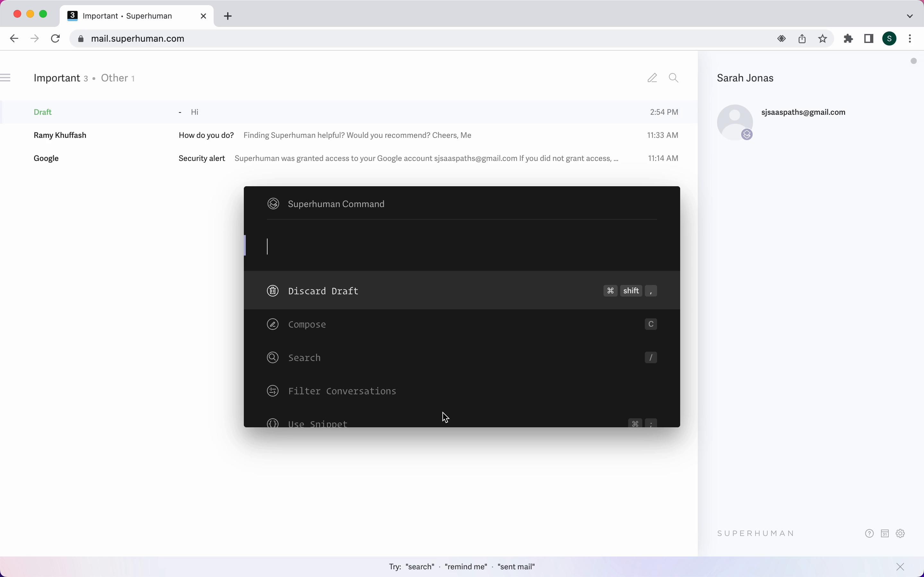
Task: Open the search magnifier icon
Action: tap(674, 78)
